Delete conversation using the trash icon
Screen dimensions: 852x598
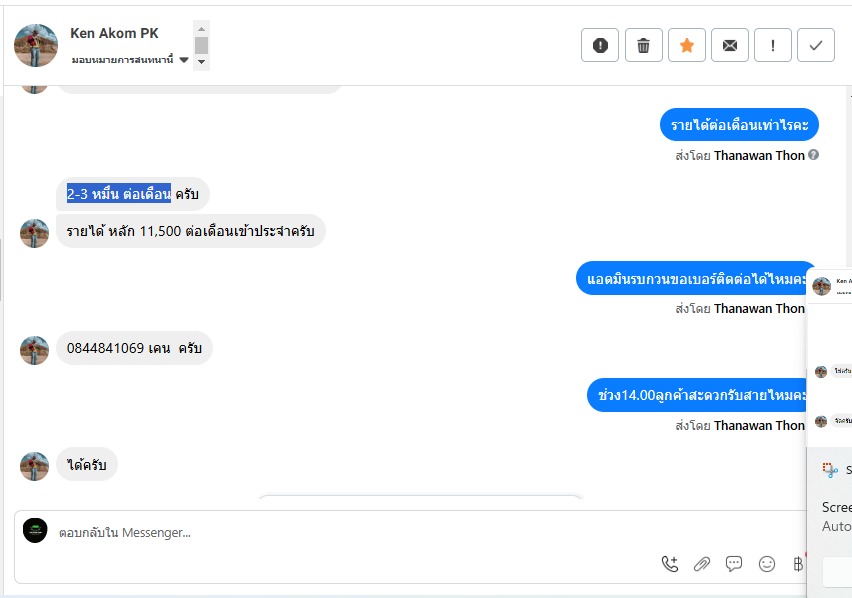[x=643, y=45]
